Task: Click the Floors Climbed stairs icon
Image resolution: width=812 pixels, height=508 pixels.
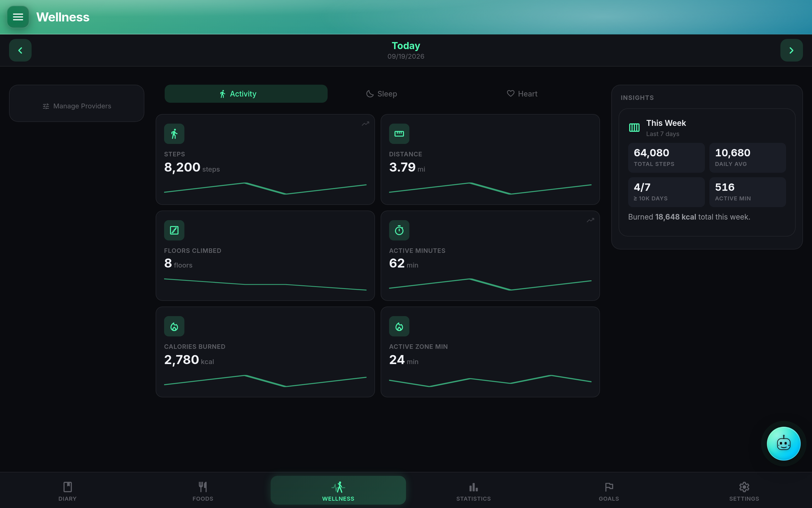Action: (174, 230)
